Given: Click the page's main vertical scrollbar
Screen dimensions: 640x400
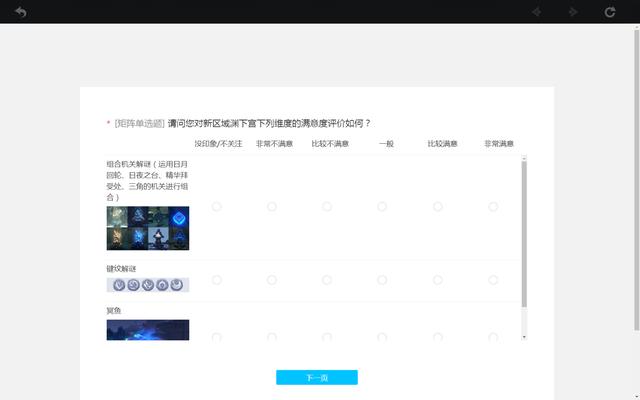Looking at the screenshot, I should [x=637, y=180].
